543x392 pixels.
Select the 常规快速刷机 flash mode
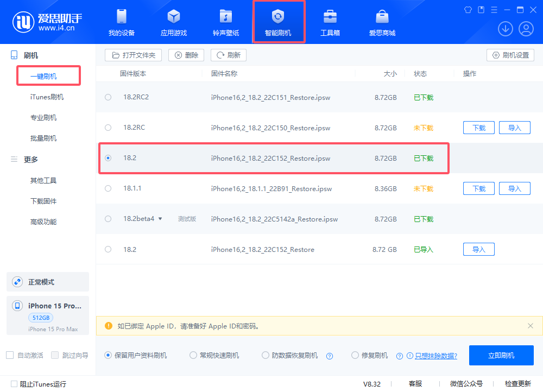click(193, 355)
